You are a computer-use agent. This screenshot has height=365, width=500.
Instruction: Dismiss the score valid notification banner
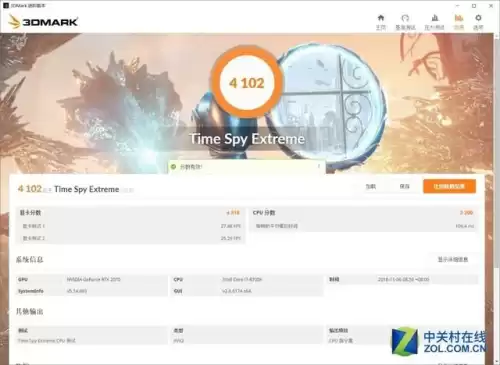pyautogui.click(x=319, y=166)
